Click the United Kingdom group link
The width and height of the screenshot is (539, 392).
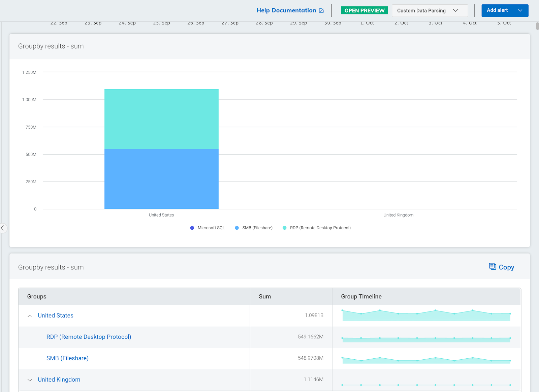(x=59, y=380)
